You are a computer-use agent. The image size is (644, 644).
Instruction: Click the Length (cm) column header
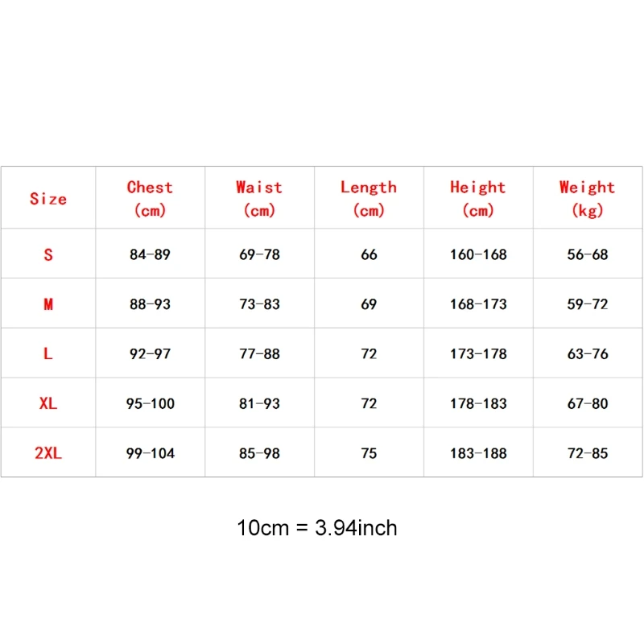click(369, 198)
